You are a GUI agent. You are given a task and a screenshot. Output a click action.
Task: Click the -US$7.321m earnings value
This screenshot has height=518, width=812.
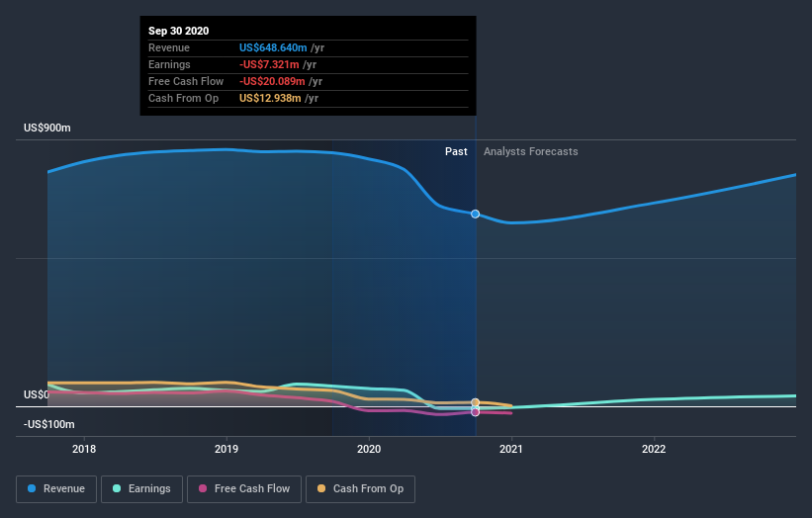tap(269, 64)
